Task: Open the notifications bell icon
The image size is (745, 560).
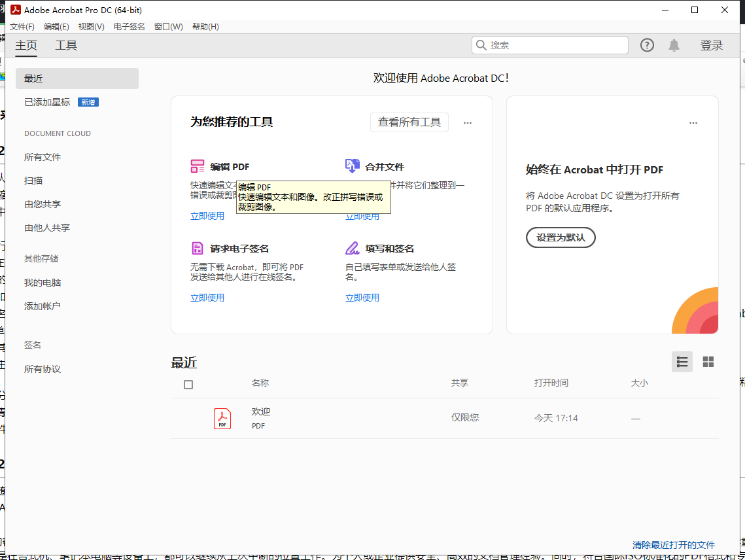Action: point(674,44)
